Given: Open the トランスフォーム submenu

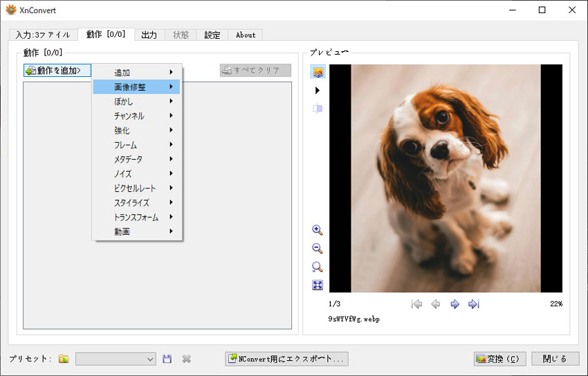Looking at the screenshot, I should tap(136, 217).
